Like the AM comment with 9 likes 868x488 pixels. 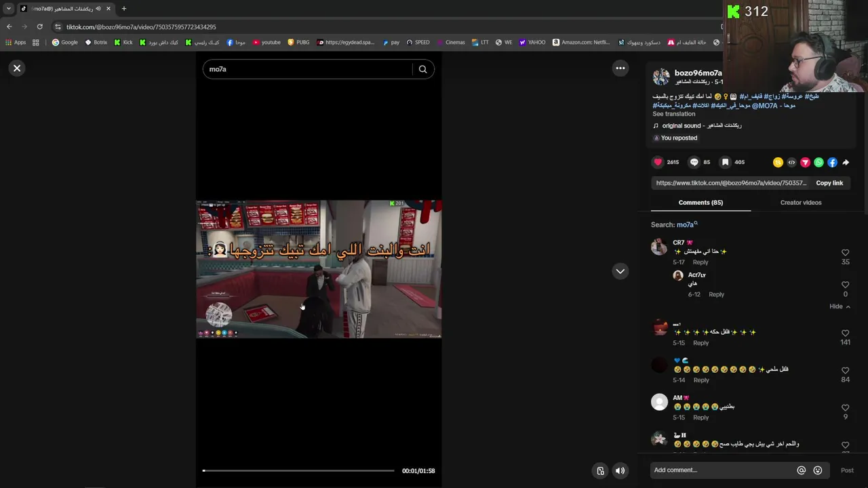[845, 408]
